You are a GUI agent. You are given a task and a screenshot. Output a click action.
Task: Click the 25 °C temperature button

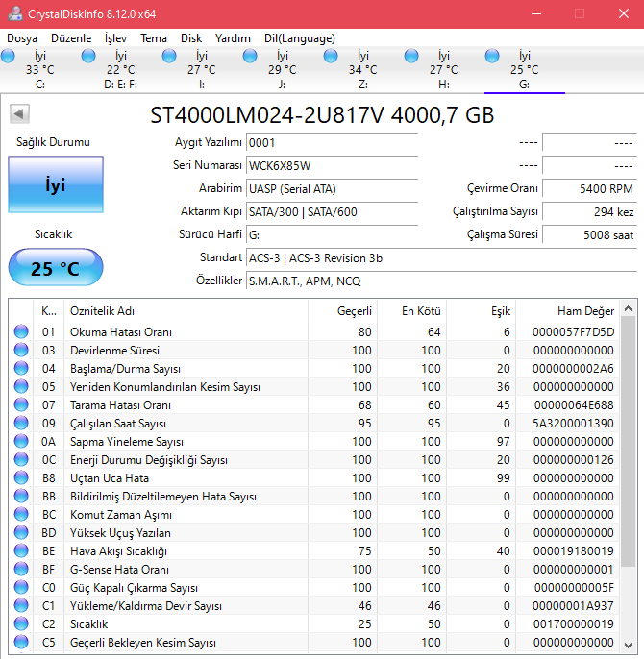pyautogui.click(x=56, y=268)
